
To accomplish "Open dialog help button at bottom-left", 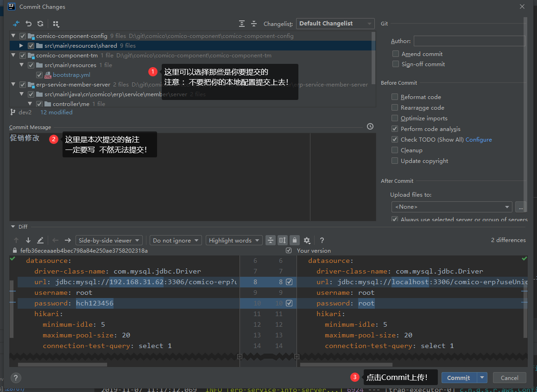I will coord(16,378).
